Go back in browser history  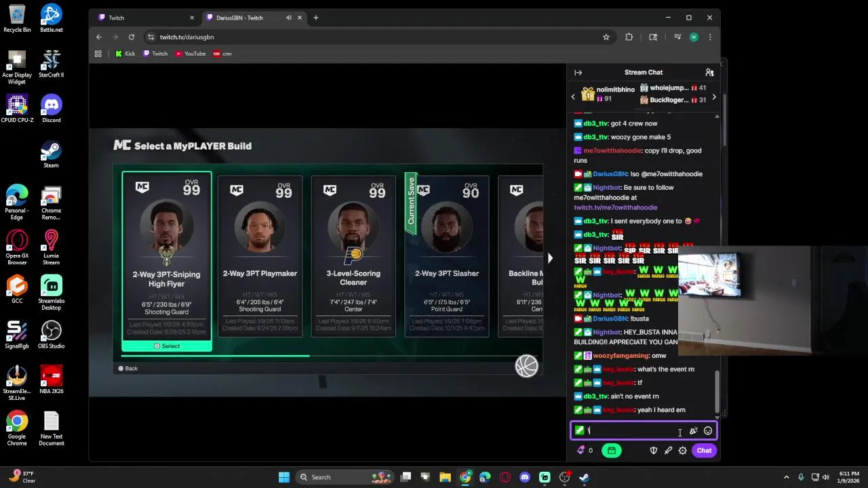point(99,37)
